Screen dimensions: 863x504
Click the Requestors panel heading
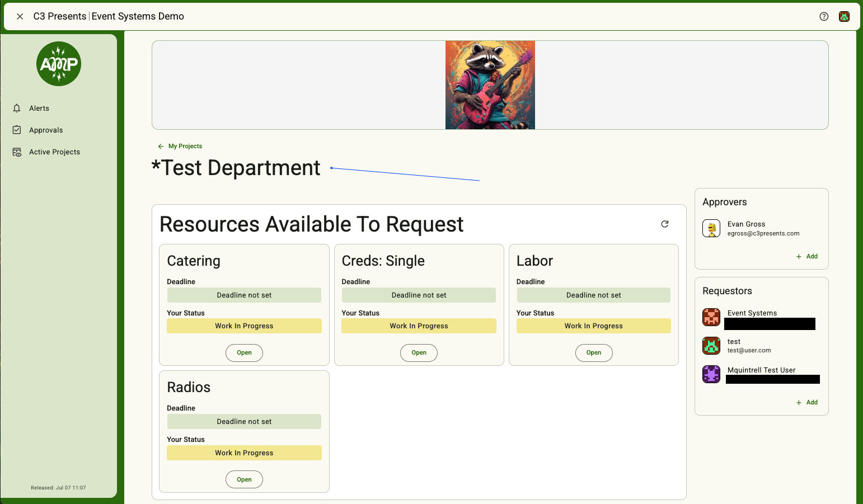click(727, 291)
